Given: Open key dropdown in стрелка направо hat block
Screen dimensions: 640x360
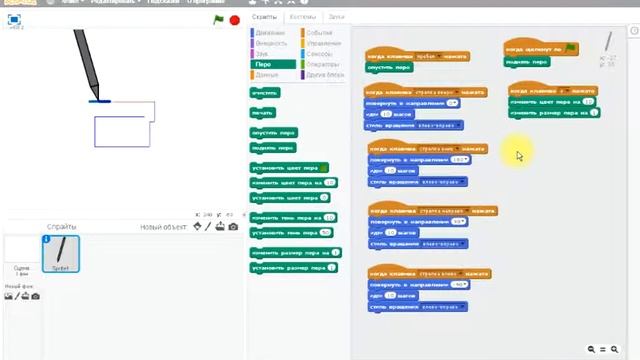Looking at the screenshot, I should point(443,211).
